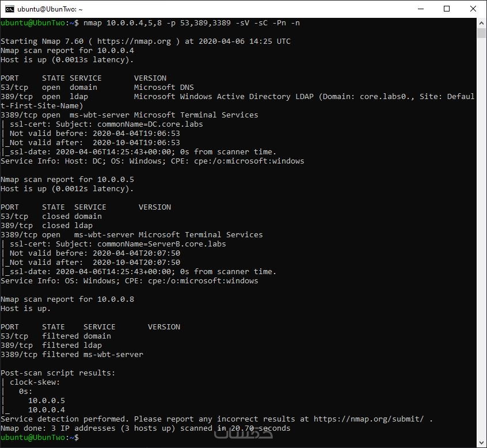Click 'Not valid before: 2020-04-04T19:06:53' line
This screenshot has width=487, height=448.
coord(95,134)
